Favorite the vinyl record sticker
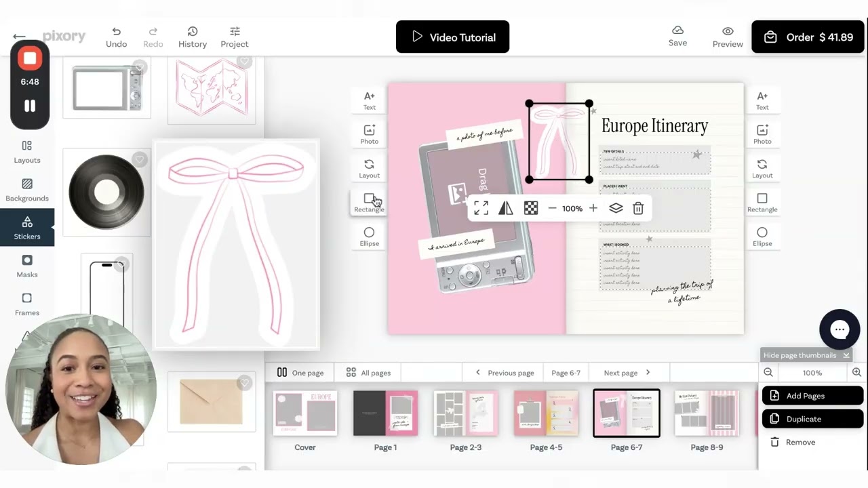 pos(140,159)
